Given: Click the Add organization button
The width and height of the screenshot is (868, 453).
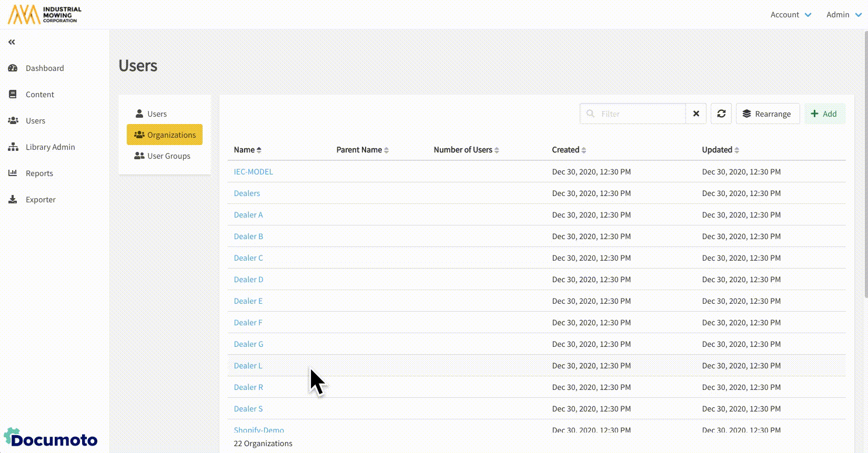Looking at the screenshot, I should point(824,114).
